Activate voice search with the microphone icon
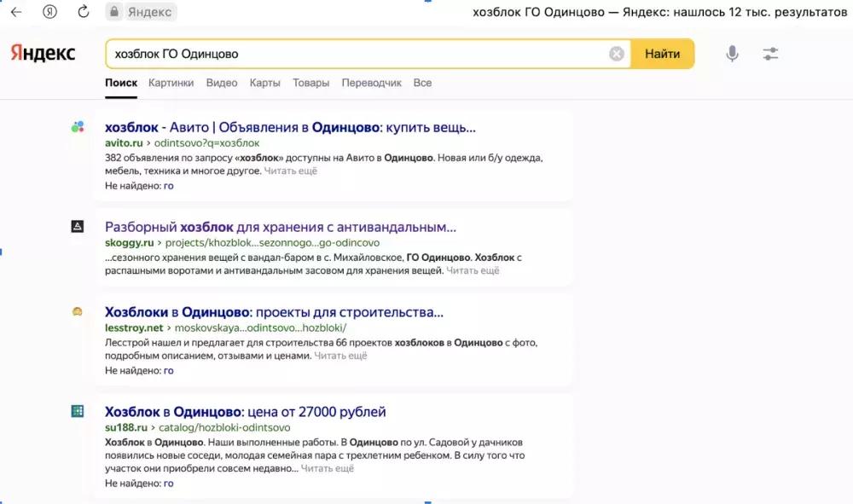Image resolution: width=853 pixels, height=504 pixels. [x=731, y=53]
